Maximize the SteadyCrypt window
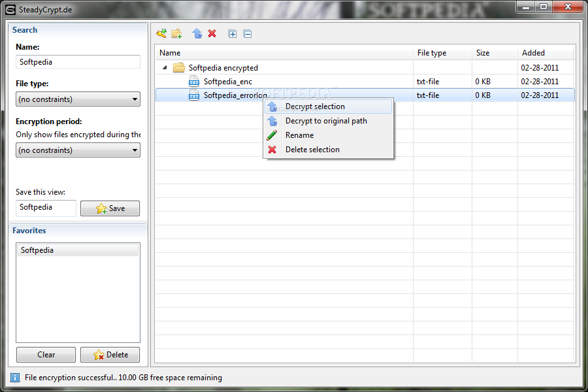The height and width of the screenshot is (392, 588). tap(544, 7)
